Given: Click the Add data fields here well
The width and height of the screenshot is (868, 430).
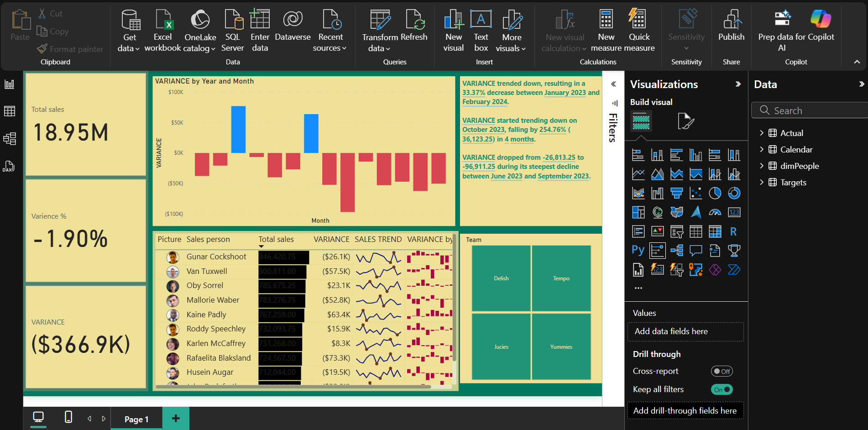Looking at the screenshot, I should [685, 331].
